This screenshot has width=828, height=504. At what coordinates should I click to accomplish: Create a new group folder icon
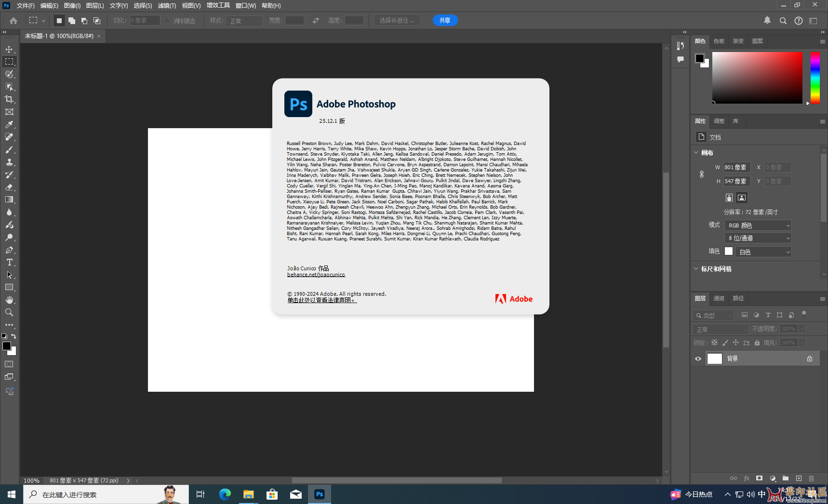click(786, 478)
